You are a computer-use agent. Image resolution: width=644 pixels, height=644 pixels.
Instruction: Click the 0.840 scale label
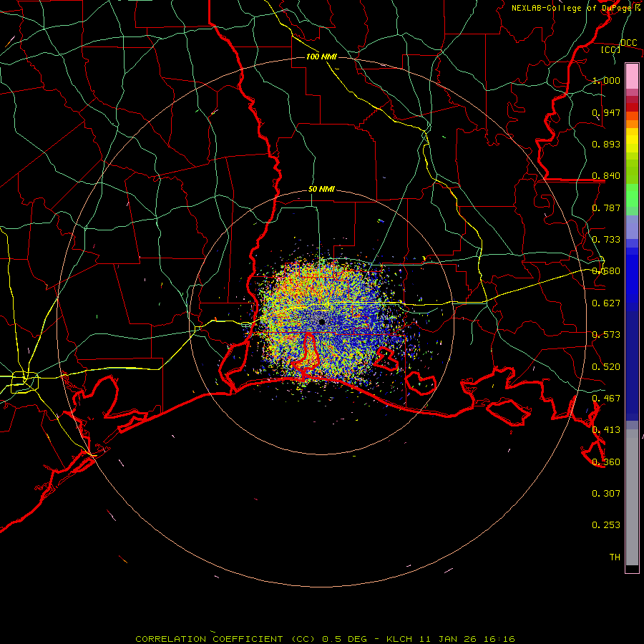click(606, 176)
